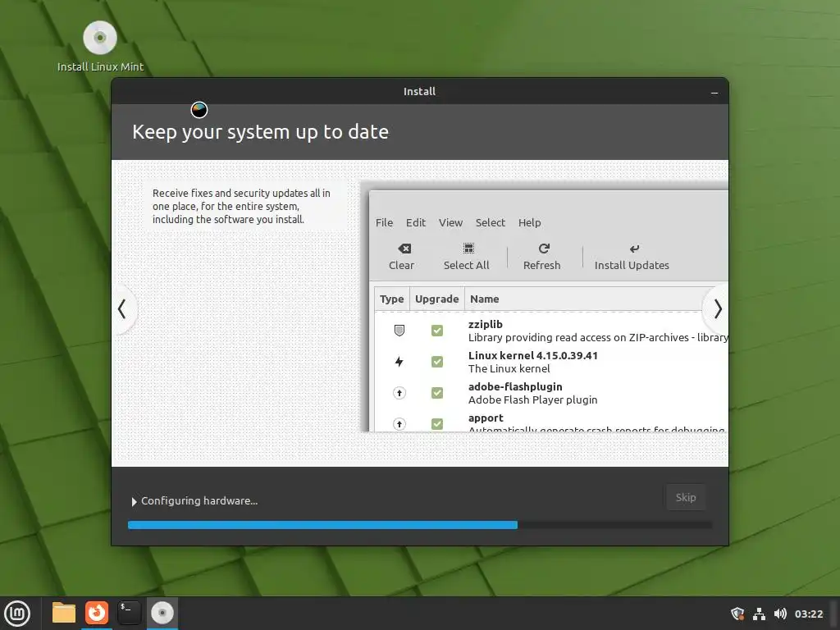
Task: Click the Type column header
Action: pyautogui.click(x=391, y=299)
